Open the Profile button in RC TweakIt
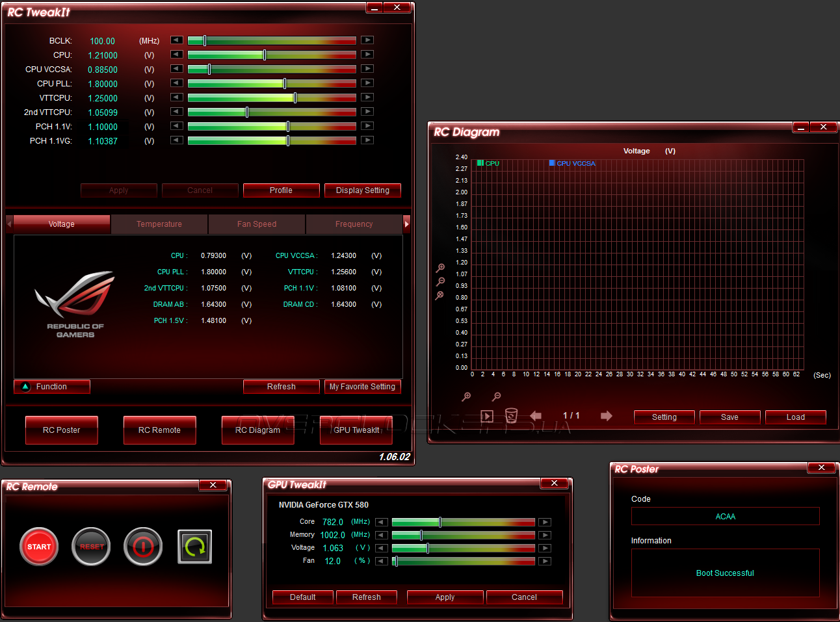The image size is (840, 622). pyautogui.click(x=282, y=190)
